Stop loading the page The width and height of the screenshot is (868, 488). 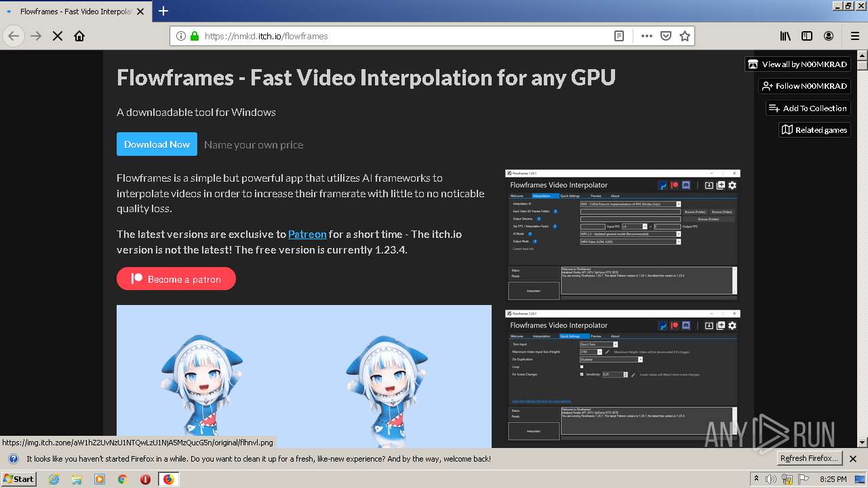[58, 36]
